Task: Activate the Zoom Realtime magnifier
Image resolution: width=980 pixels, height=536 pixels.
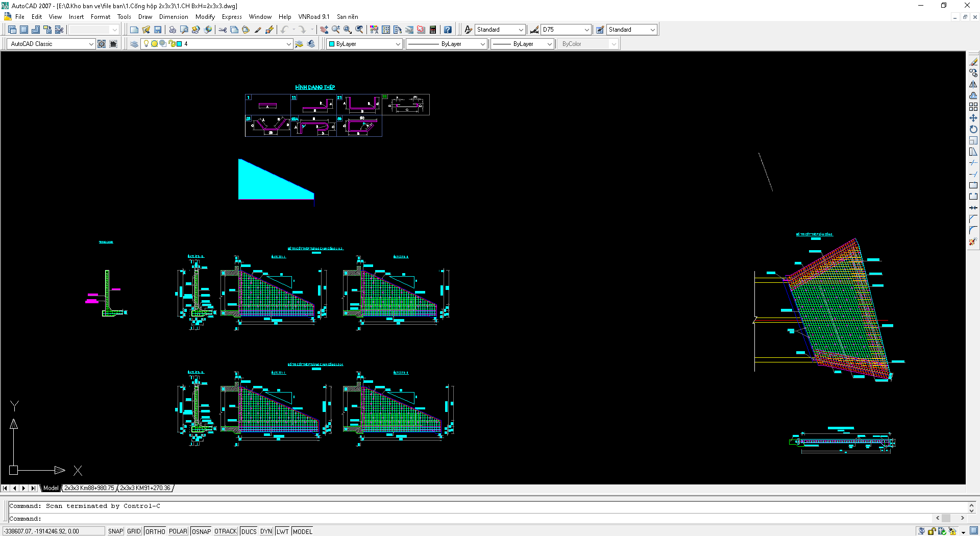Action: (x=336, y=30)
